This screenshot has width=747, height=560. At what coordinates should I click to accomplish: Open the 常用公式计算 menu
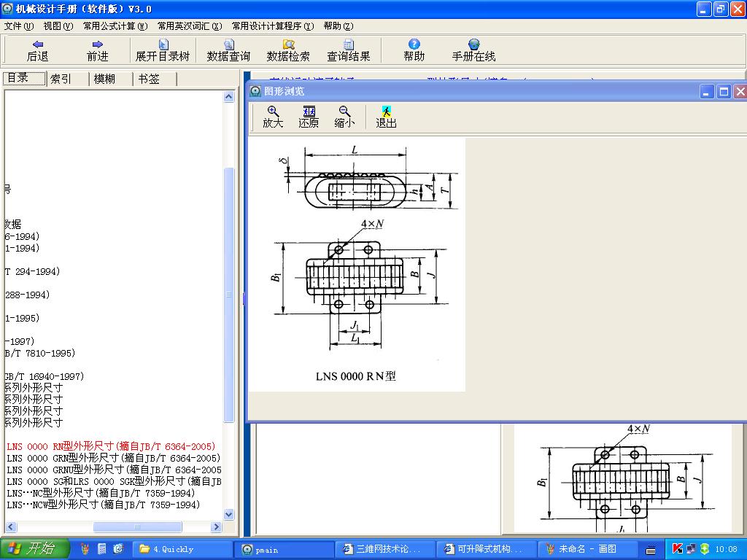tap(115, 26)
